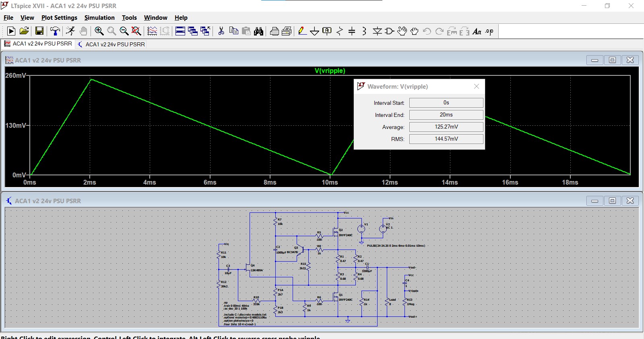Select the Text Aa tool

click(477, 31)
